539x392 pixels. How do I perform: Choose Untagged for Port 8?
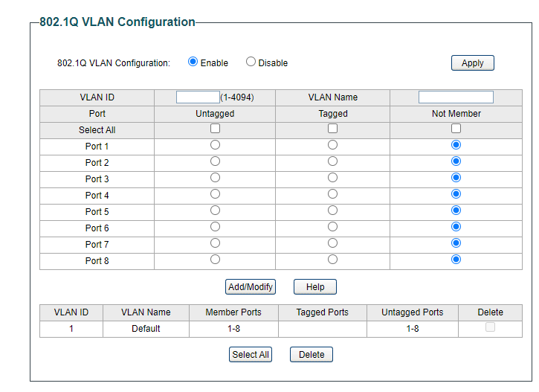click(215, 260)
